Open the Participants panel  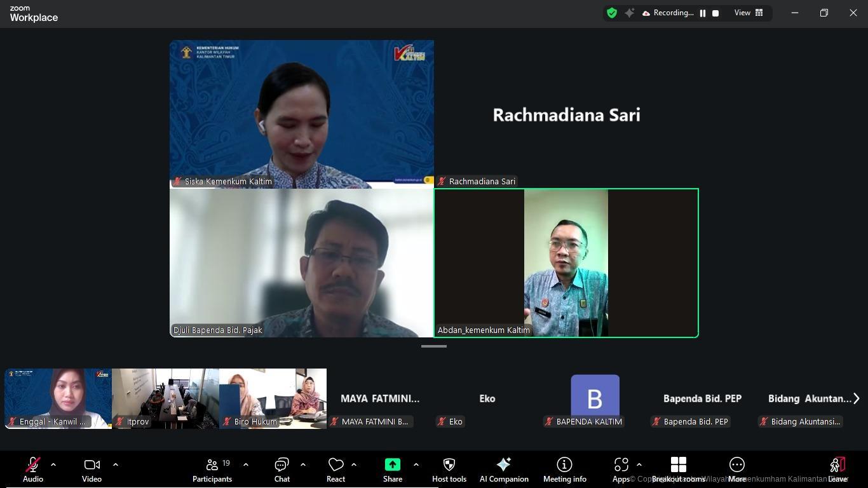[212, 470]
